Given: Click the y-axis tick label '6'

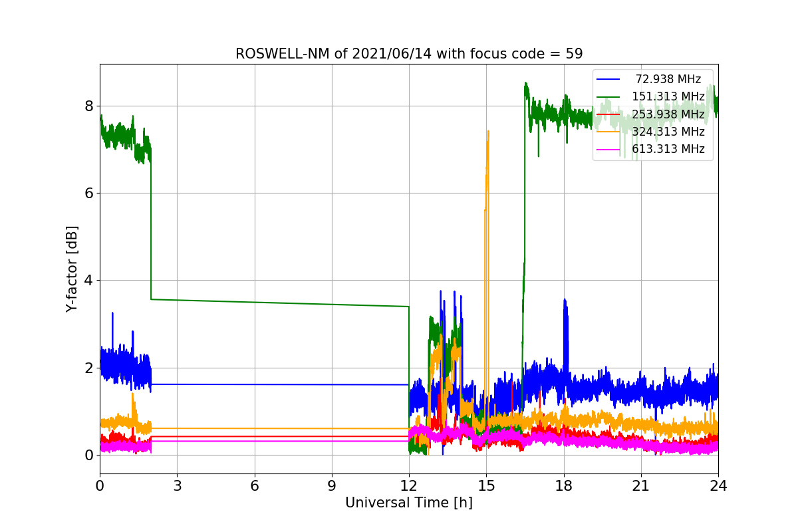Looking at the screenshot, I should [x=88, y=193].
